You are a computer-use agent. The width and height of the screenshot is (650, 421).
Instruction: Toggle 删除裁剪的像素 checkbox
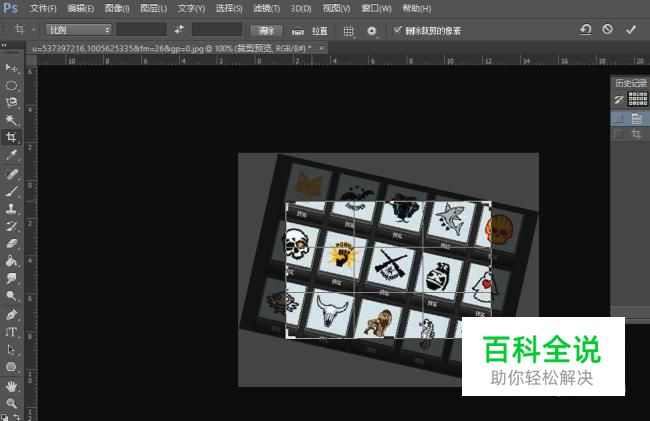click(x=398, y=30)
